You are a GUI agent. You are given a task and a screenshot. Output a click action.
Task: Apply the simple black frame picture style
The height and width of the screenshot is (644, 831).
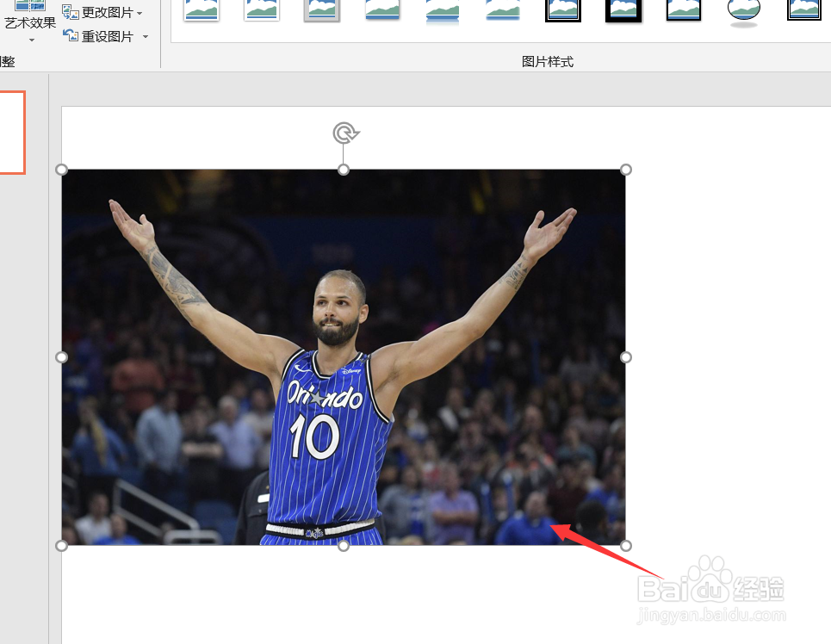(684, 9)
